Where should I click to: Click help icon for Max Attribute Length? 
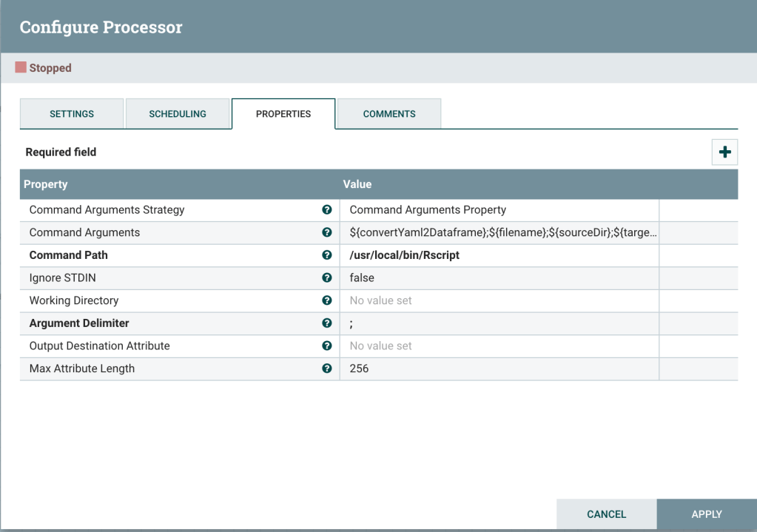click(327, 368)
